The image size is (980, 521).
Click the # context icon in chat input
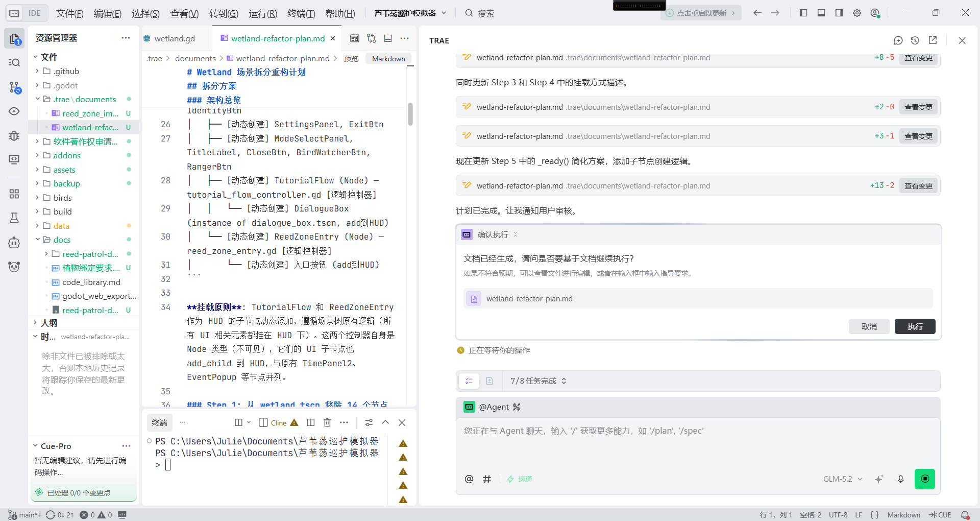click(487, 479)
